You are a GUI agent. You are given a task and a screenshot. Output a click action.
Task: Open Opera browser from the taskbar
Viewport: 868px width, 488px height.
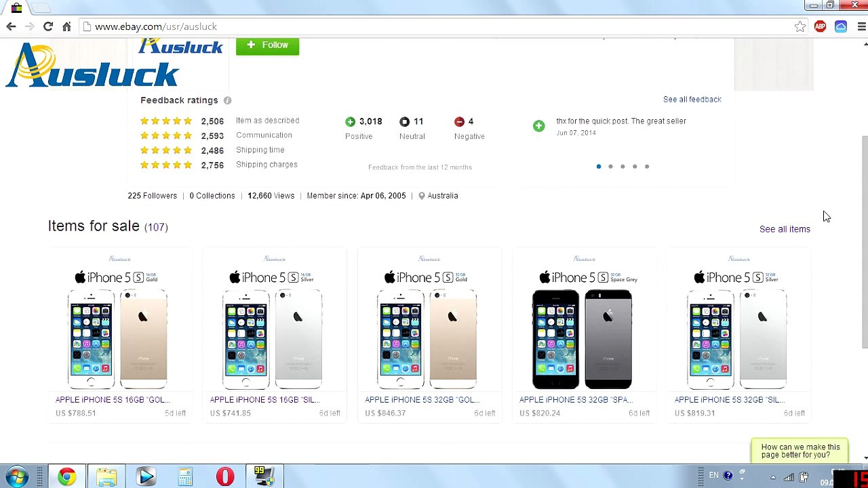pos(225,477)
